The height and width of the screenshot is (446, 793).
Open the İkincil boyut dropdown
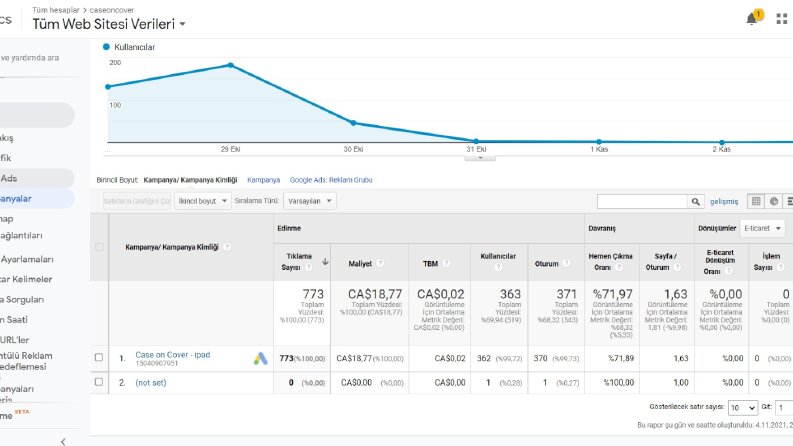pos(203,201)
